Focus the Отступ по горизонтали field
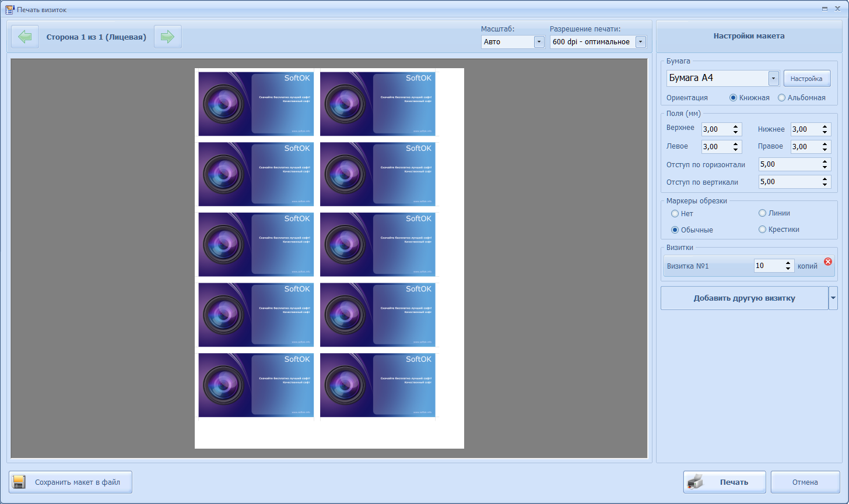Screen dimensions: 849x504 pos(790,164)
